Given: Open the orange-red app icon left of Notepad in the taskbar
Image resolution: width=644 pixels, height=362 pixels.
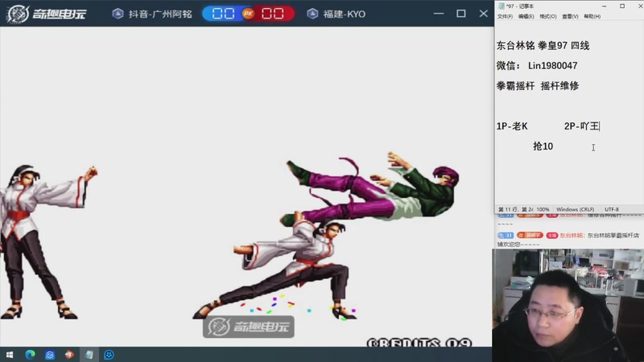Looking at the screenshot, I should (x=69, y=355).
